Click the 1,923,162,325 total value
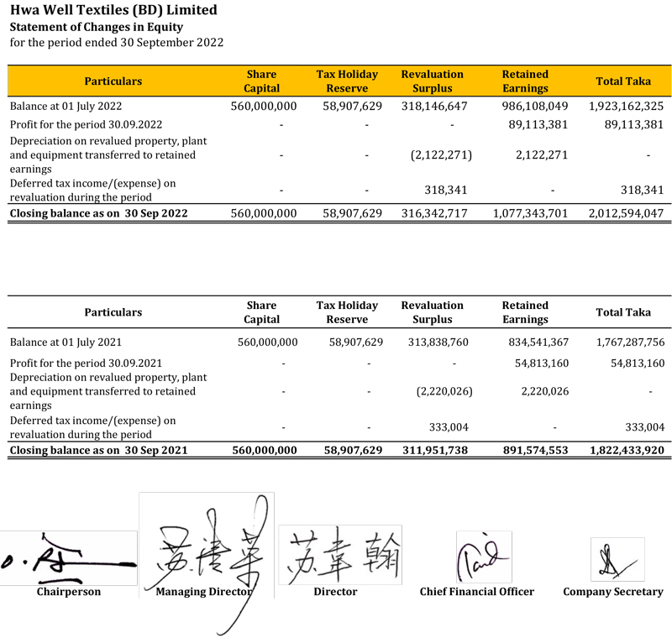The image size is (672, 643). coord(621,107)
